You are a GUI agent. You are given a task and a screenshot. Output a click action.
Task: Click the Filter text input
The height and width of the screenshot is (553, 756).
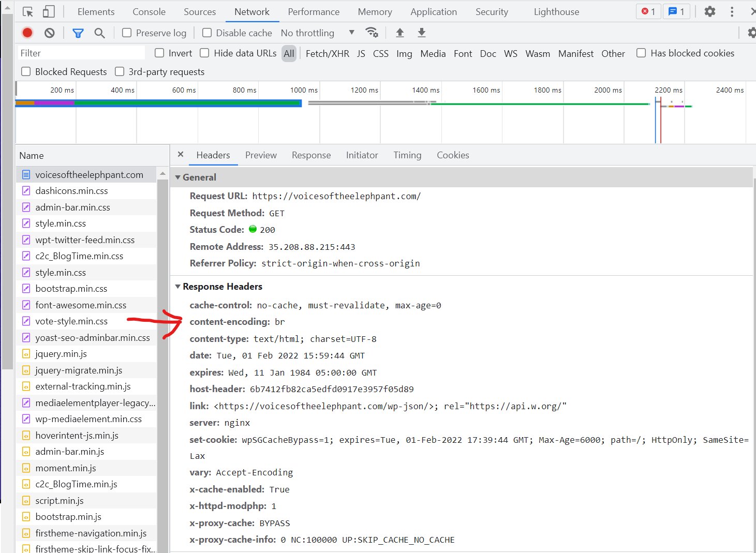tap(82, 53)
